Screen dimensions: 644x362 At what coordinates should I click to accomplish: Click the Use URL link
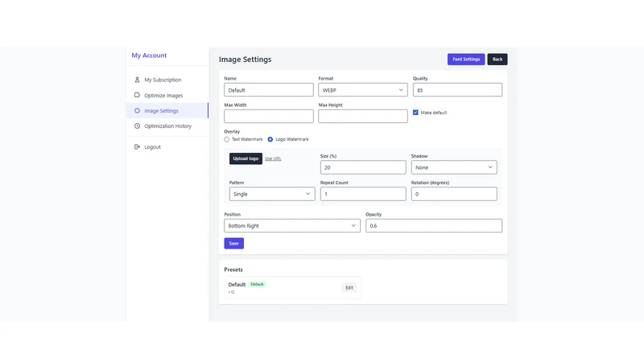[273, 158]
